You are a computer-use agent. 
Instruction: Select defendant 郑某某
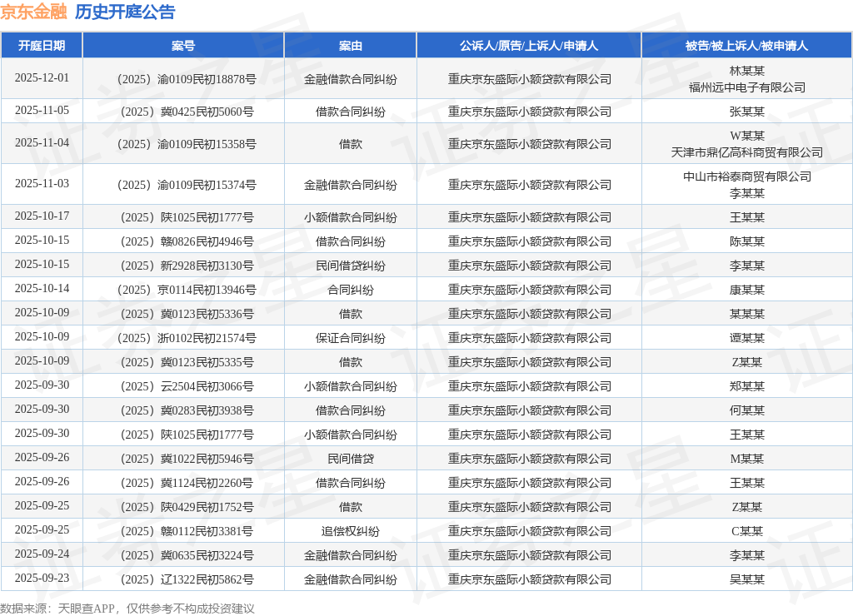point(747,386)
